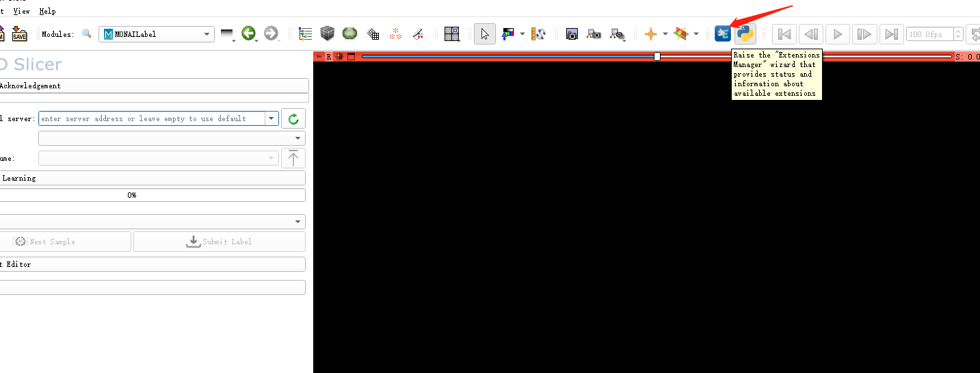Click the server address input field
This screenshot has height=373, width=980.
tap(152, 118)
